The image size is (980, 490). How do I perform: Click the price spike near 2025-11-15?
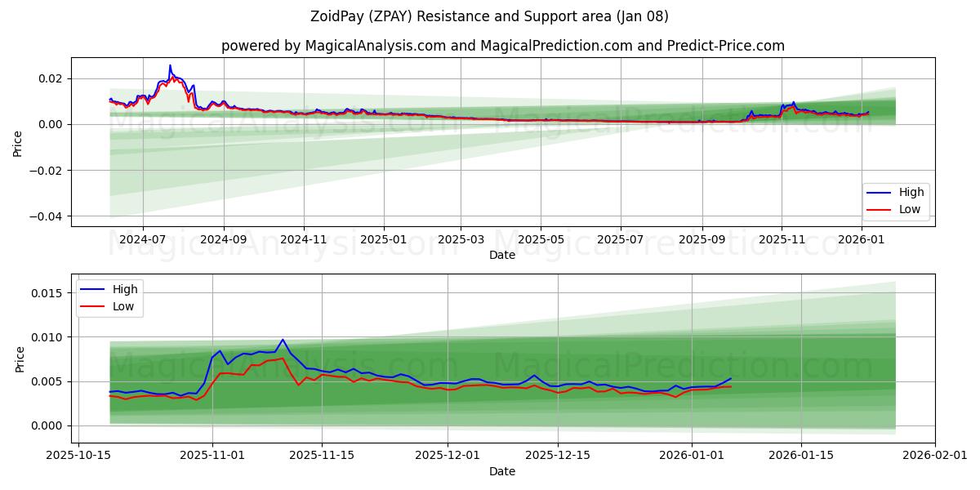click(282, 339)
